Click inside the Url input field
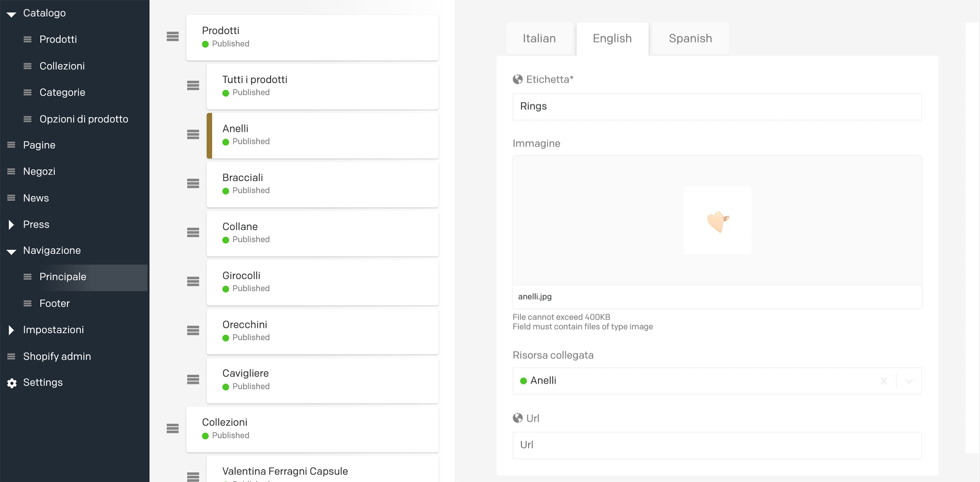The height and width of the screenshot is (482, 980). coord(717,445)
